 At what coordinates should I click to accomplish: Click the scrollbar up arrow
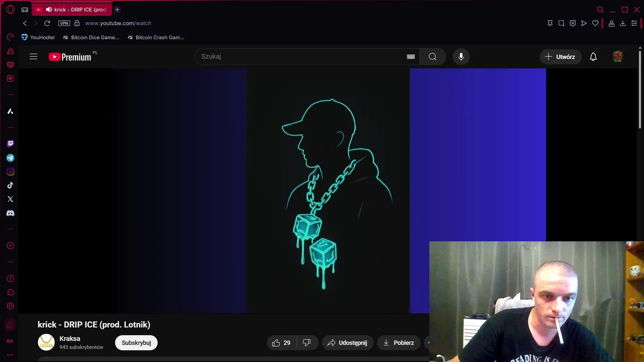tap(640, 48)
